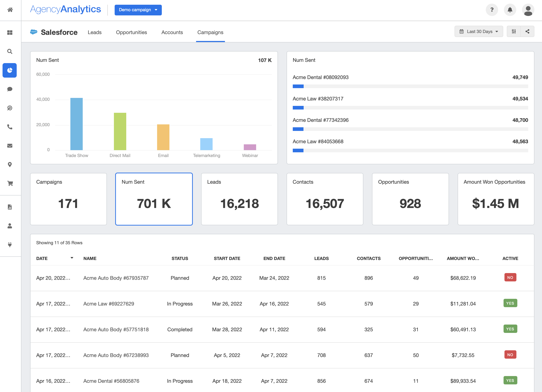
Task: Click Acme Dental #77342396 progress bar
Action: click(410, 129)
